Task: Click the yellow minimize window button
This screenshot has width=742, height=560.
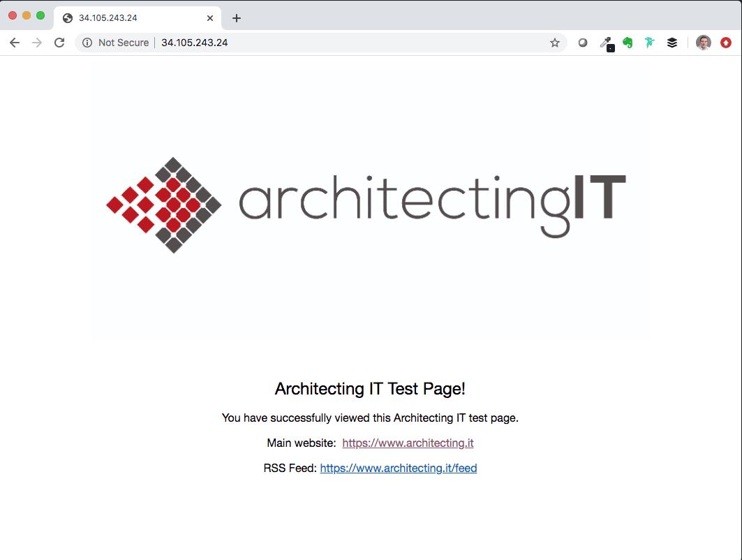Action: click(27, 15)
